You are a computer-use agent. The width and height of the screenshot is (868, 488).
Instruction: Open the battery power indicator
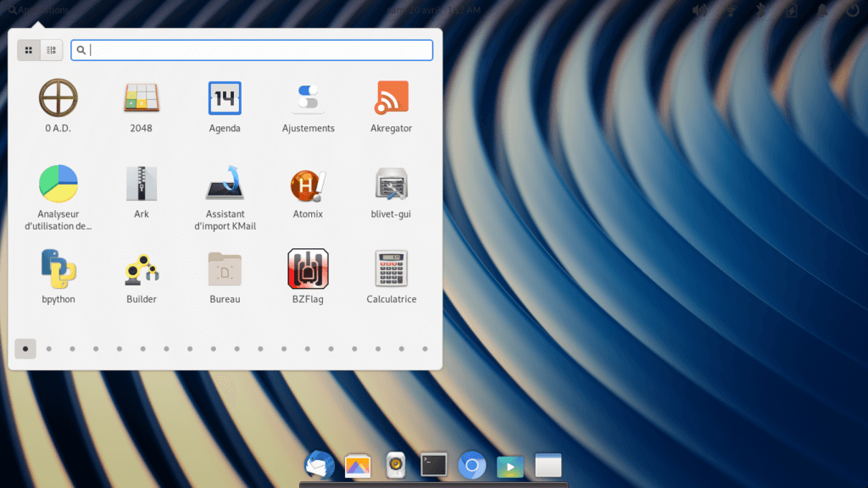pyautogui.click(x=793, y=10)
